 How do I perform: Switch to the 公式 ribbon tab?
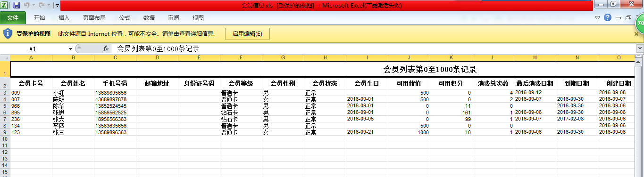coord(125,17)
